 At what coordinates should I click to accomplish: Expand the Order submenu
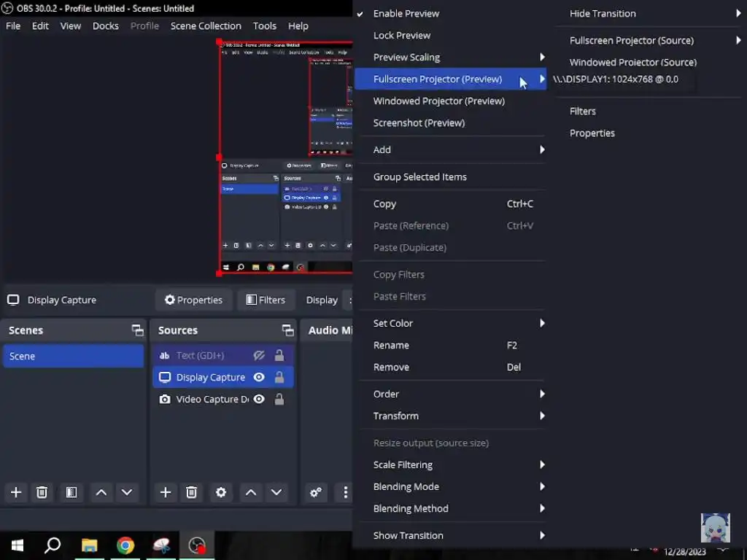450,394
